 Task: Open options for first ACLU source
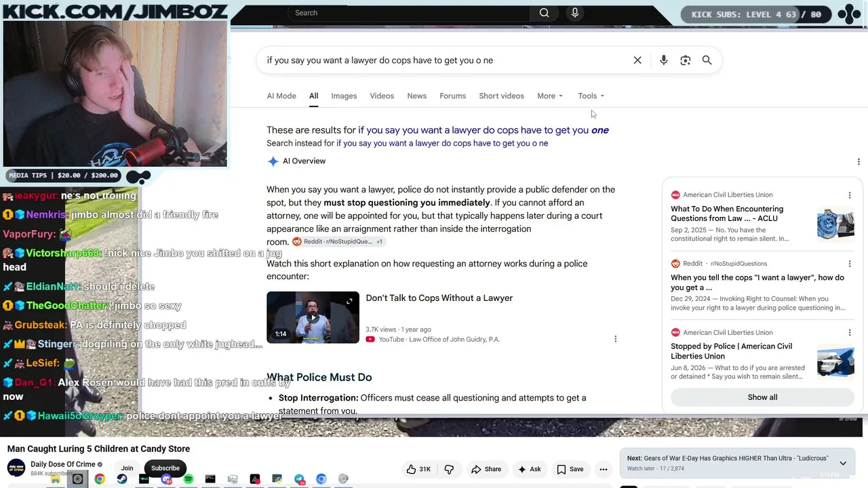pyautogui.click(x=850, y=195)
